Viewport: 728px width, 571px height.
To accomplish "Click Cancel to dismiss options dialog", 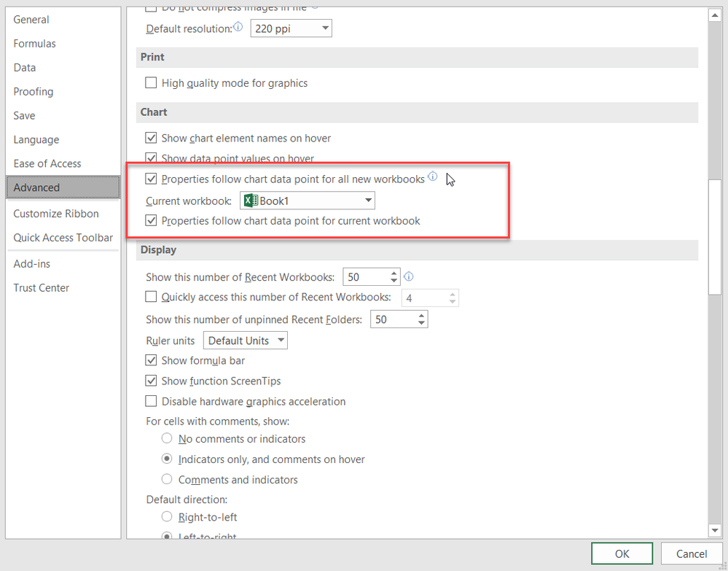I will click(692, 553).
